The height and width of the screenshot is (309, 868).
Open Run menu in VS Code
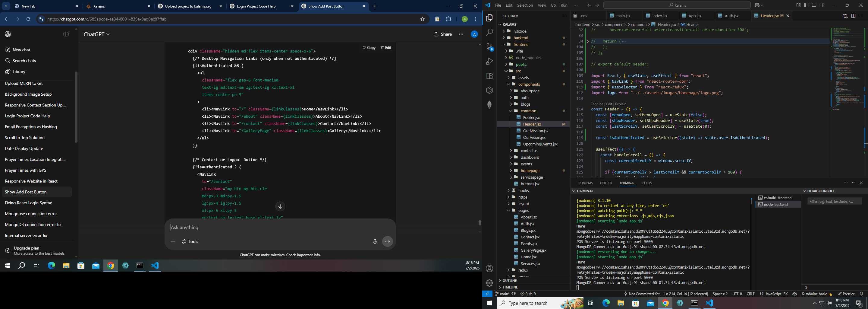point(564,5)
